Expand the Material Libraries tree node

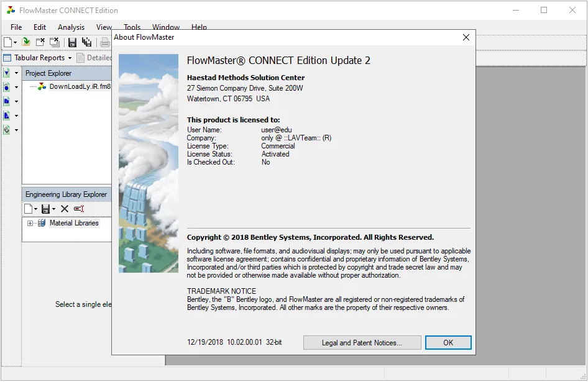(x=30, y=223)
